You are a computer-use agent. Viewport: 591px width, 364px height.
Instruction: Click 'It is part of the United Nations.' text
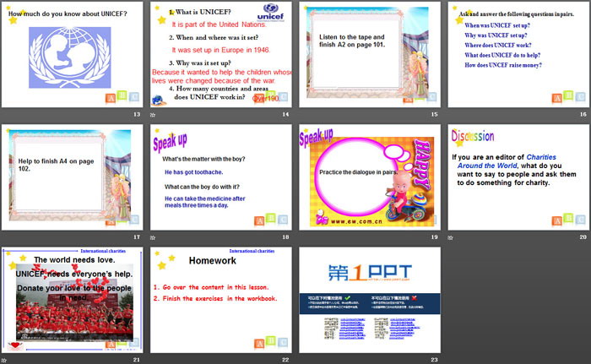(219, 24)
